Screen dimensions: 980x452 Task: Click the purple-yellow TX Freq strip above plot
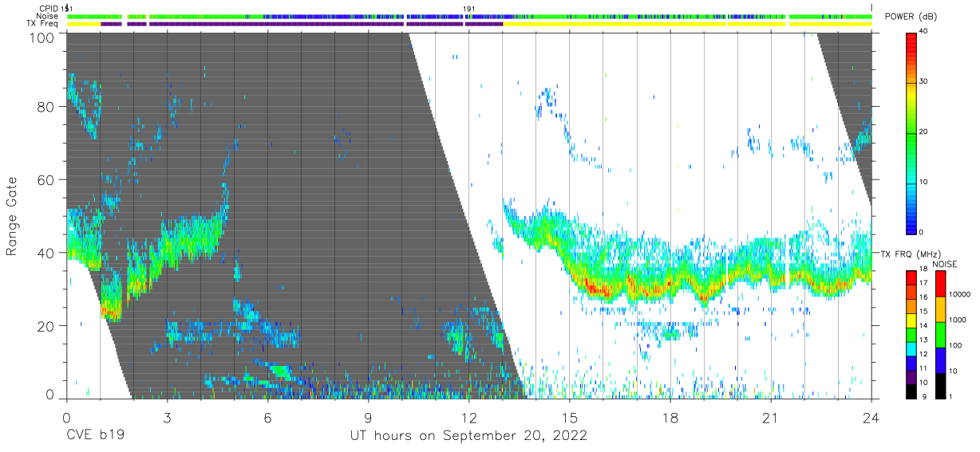point(469,24)
